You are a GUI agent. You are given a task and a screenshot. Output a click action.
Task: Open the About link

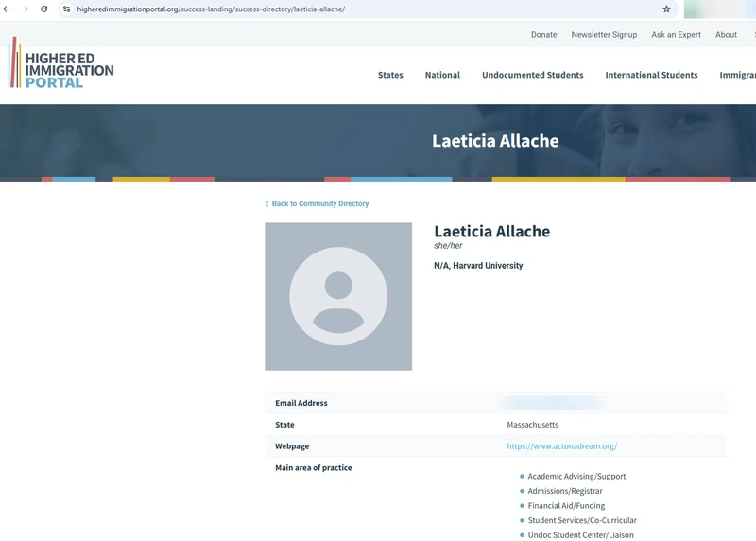726,35
